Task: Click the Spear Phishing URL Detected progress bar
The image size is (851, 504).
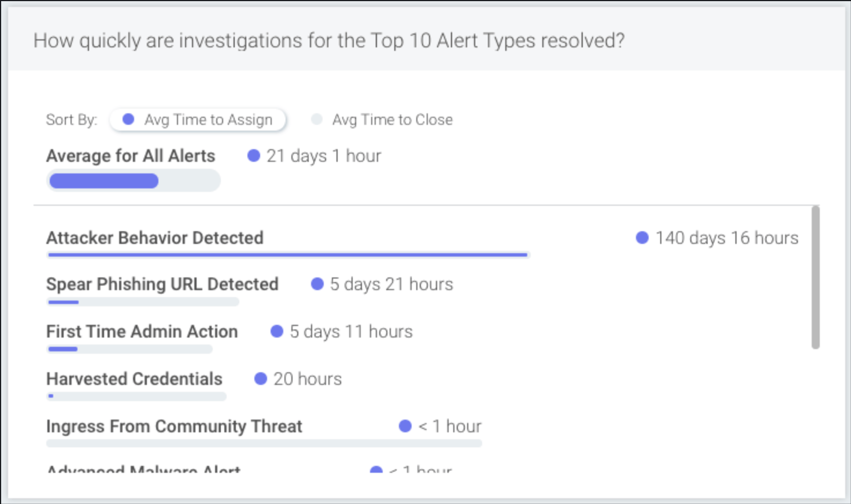Action: pos(143,302)
